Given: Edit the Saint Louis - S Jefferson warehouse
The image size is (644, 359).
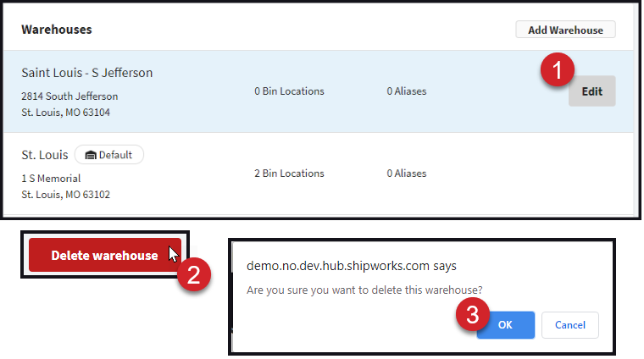Looking at the screenshot, I should pyautogui.click(x=591, y=91).
